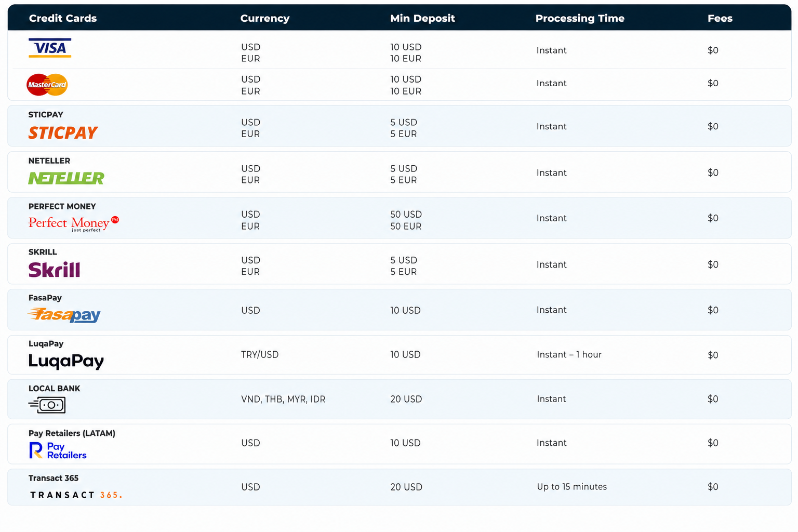Image resolution: width=798 pixels, height=532 pixels.
Task: Click the Min Deposit column header
Action: click(x=422, y=18)
